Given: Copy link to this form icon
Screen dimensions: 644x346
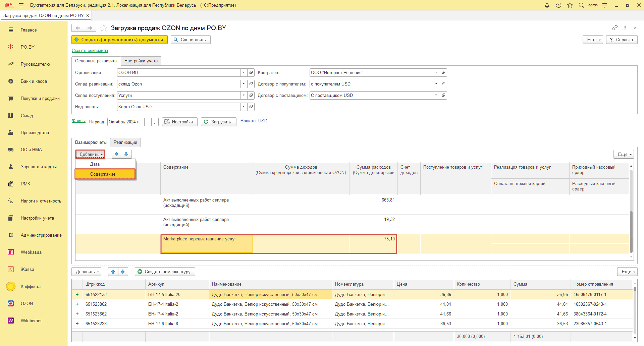Looking at the screenshot, I should pyautogui.click(x=615, y=27).
